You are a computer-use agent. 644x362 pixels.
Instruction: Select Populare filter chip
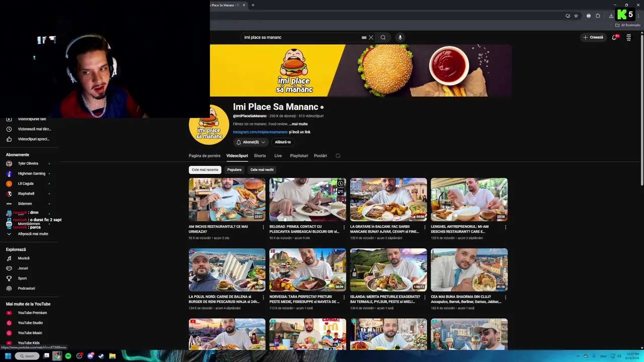point(234,170)
